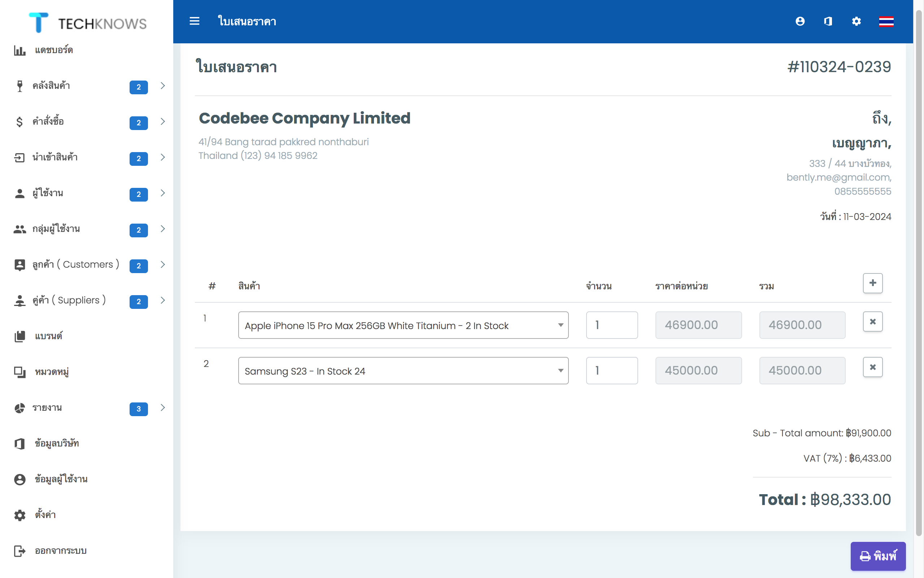
Task: Expand the Suppliers submenu chevron
Action: click(163, 300)
